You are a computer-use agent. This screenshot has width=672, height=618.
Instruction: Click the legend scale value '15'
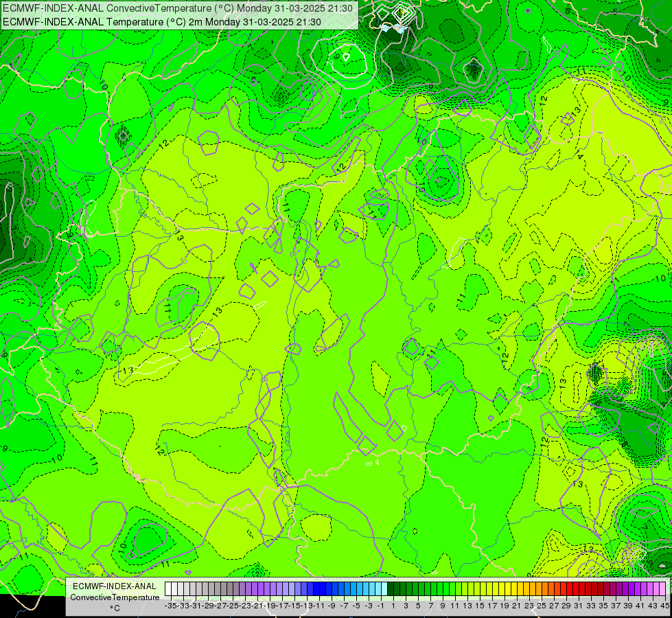point(480,606)
